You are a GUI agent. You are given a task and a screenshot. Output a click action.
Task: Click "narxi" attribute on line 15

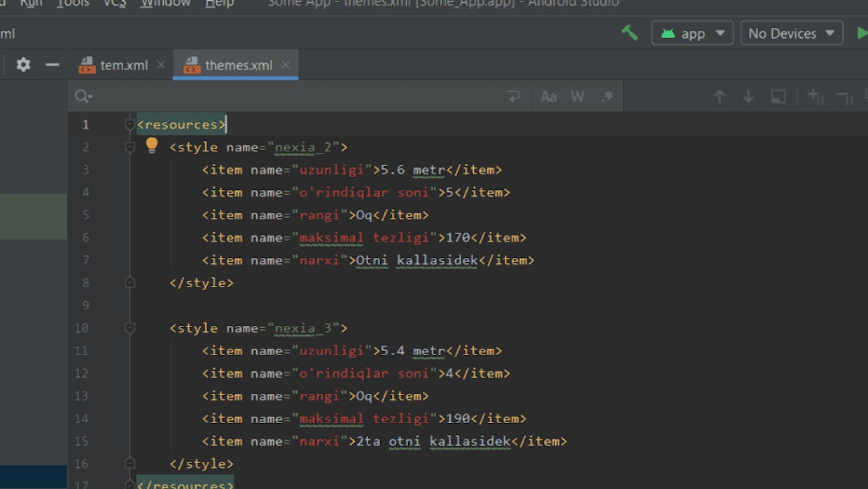319,441
